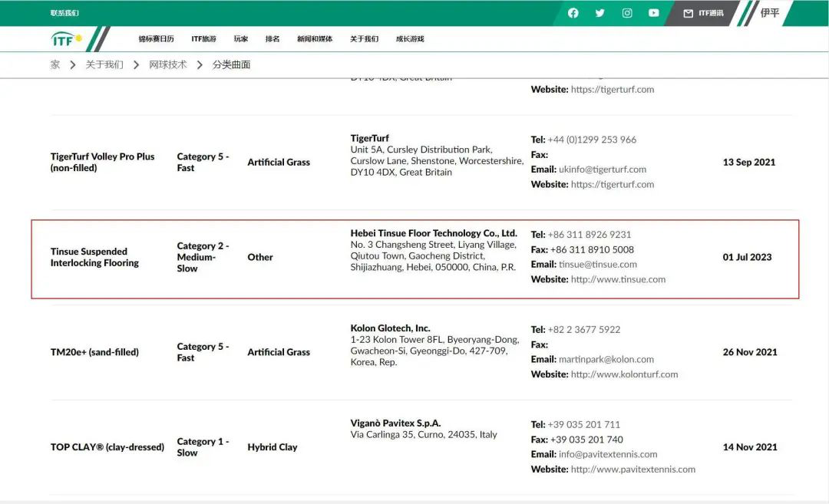
Task: Click the chevron after 家 in breadcrumb
Action: pos(73,64)
